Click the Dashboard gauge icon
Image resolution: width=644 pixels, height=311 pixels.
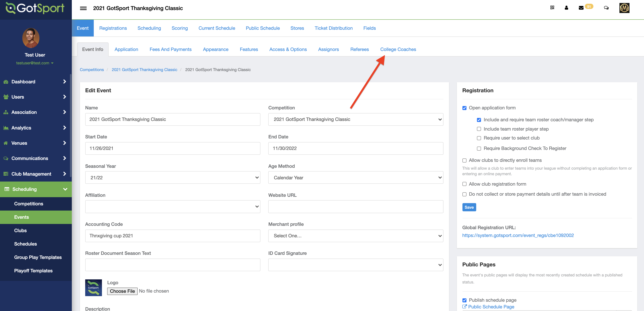(6, 82)
